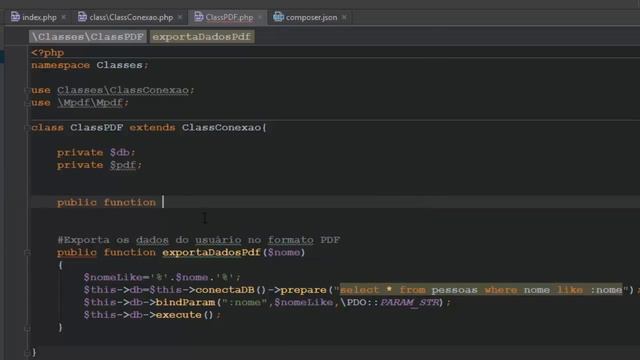
Task: Click 'ClassConexao' after extends
Action: tap(222, 128)
